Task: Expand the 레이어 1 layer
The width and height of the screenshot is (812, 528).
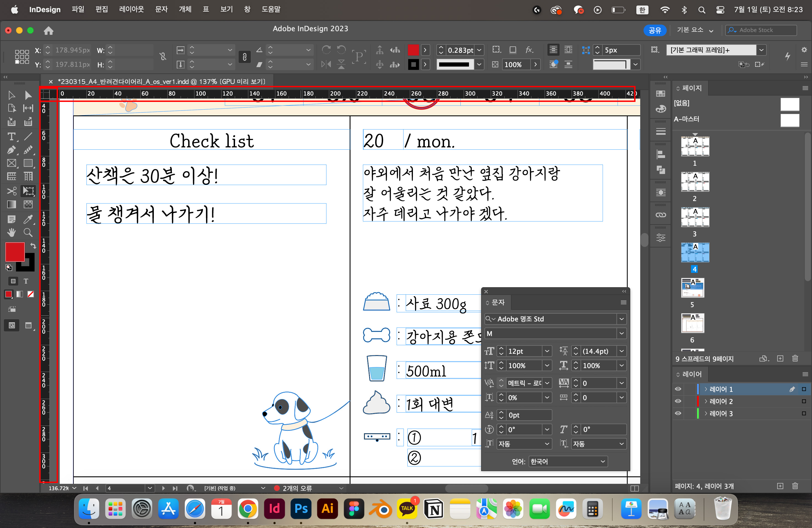Action: (x=706, y=389)
